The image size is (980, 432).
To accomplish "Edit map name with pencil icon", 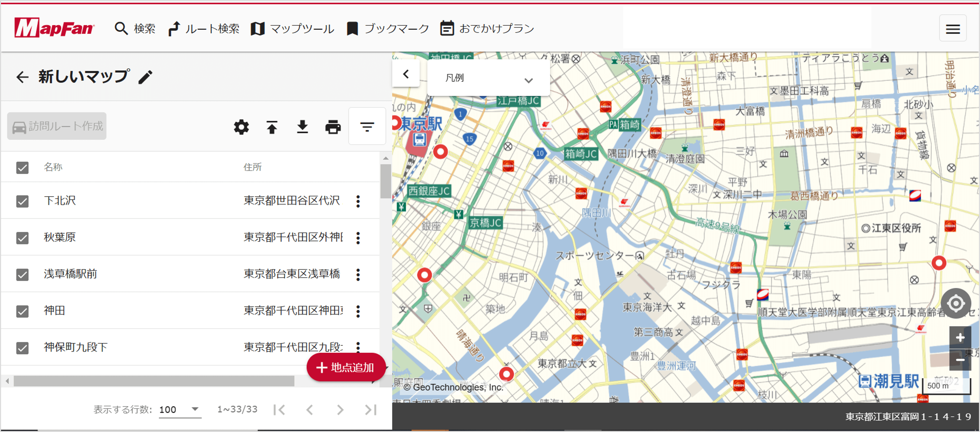I will (x=145, y=77).
